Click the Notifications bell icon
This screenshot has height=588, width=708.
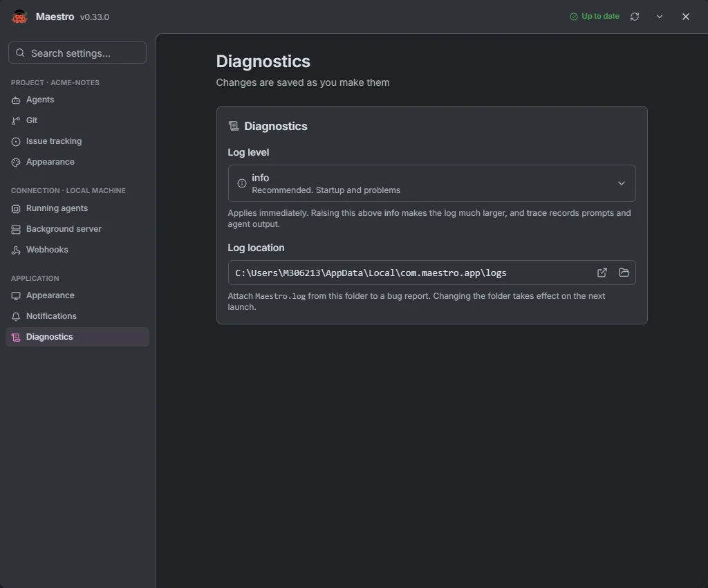pyautogui.click(x=16, y=317)
